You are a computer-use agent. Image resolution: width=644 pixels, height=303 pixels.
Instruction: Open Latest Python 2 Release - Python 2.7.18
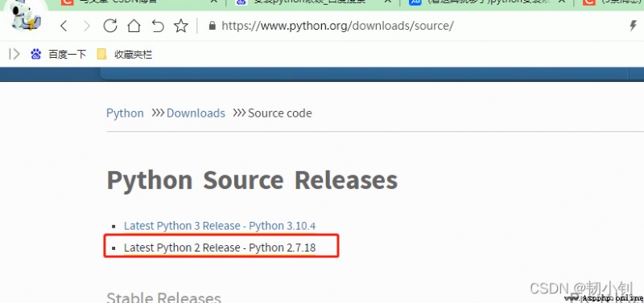(220, 248)
